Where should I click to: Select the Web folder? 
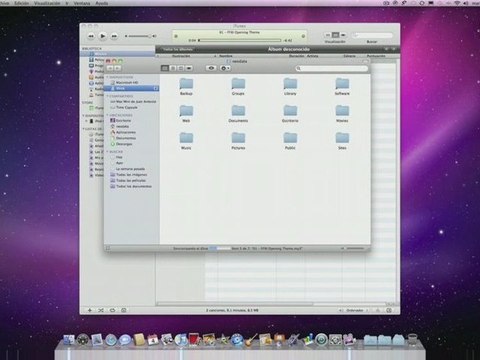(x=186, y=113)
